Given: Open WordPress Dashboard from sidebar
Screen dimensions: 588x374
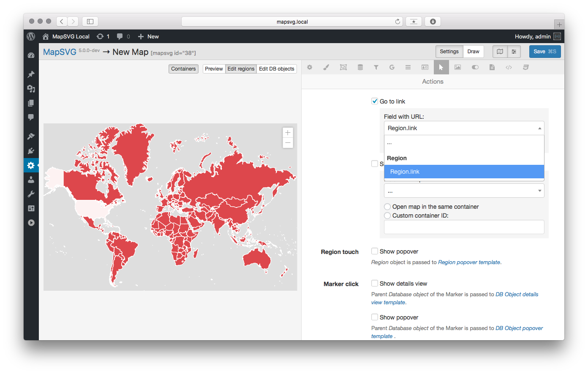Looking at the screenshot, I should click(31, 55).
